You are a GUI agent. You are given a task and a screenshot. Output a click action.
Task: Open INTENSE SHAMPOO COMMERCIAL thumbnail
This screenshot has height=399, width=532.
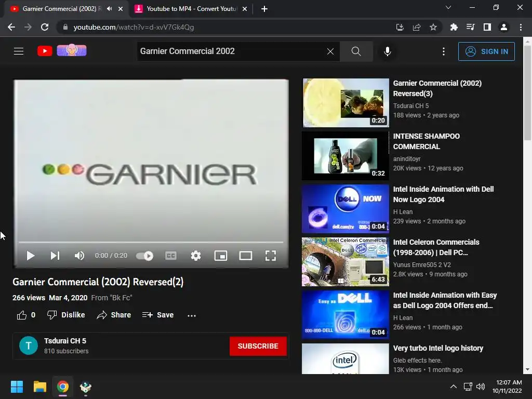345,156
